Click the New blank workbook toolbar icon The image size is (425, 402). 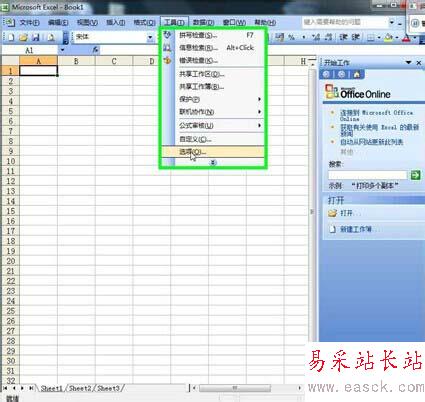11,37
